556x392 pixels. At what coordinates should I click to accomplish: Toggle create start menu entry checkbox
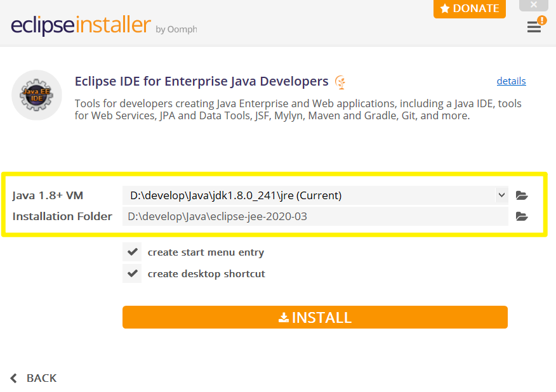[132, 252]
